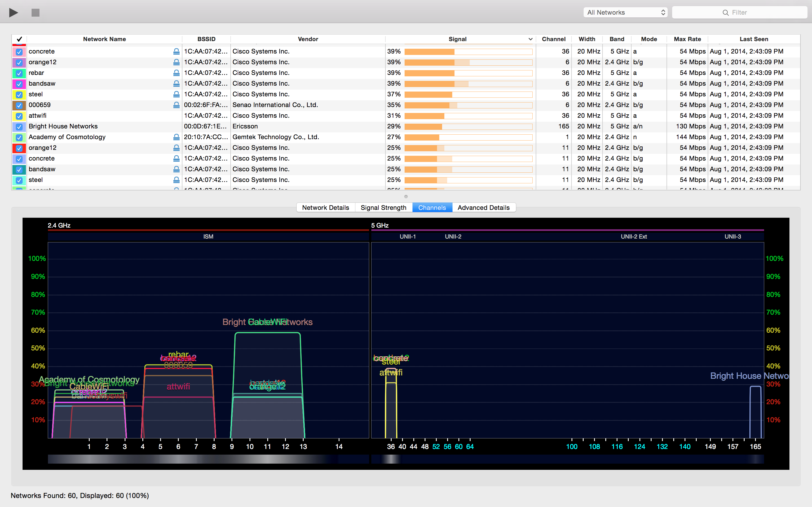Click the lock icon on rebar row
This screenshot has width=812, height=507.
pos(176,73)
